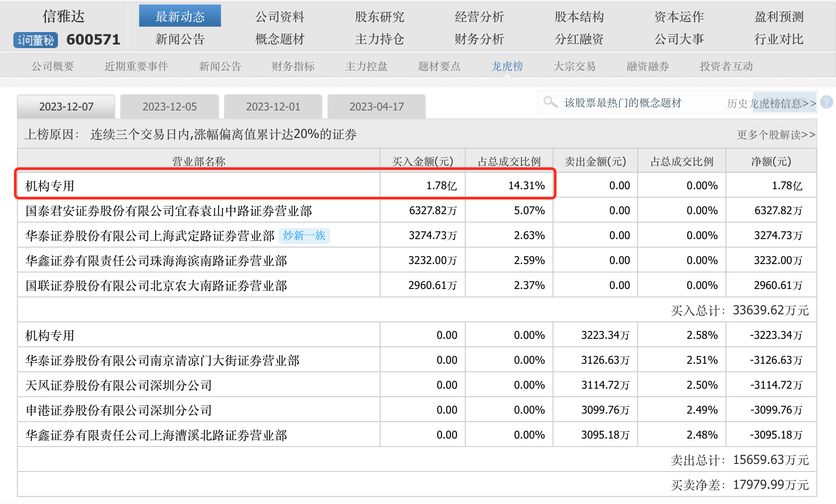This screenshot has height=504, width=836.
Task: Click the 天风证券深圳分公司 seller row
Action: (x=119, y=385)
